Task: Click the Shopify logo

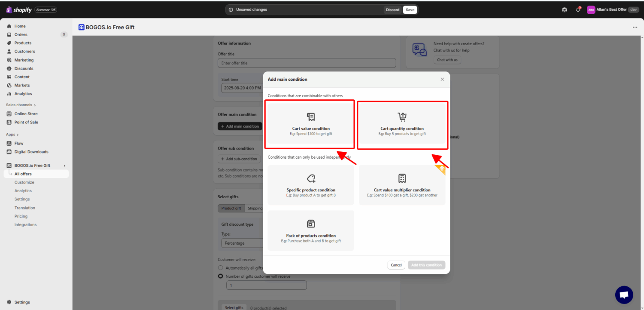Action: 19,9
